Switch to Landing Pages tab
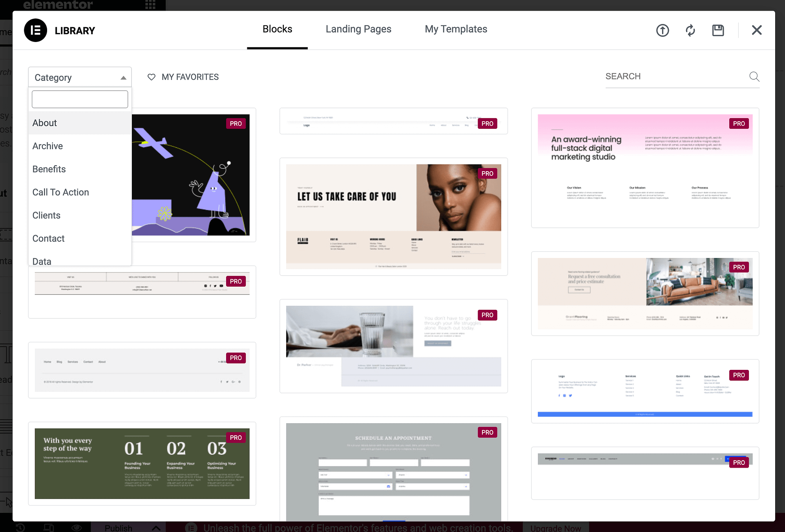Image resolution: width=785 pixels, height=532 pixels. [x=359, y=29]
